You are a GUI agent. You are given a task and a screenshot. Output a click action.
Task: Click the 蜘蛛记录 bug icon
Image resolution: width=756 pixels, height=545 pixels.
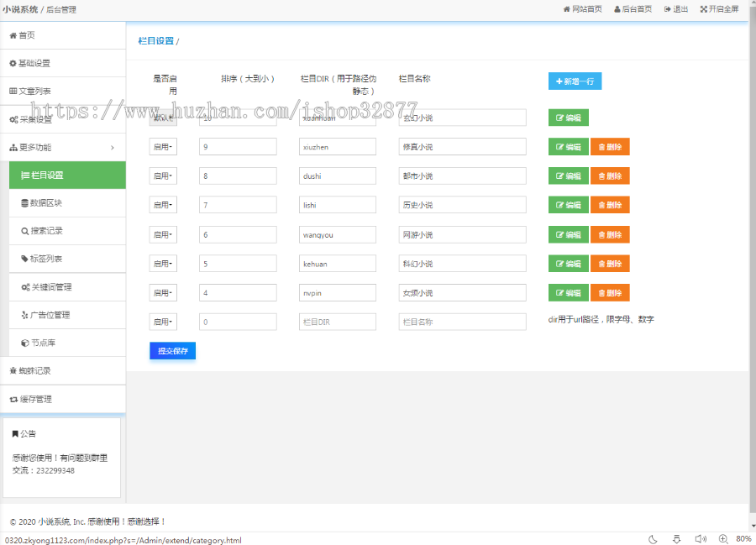(13, 370)
